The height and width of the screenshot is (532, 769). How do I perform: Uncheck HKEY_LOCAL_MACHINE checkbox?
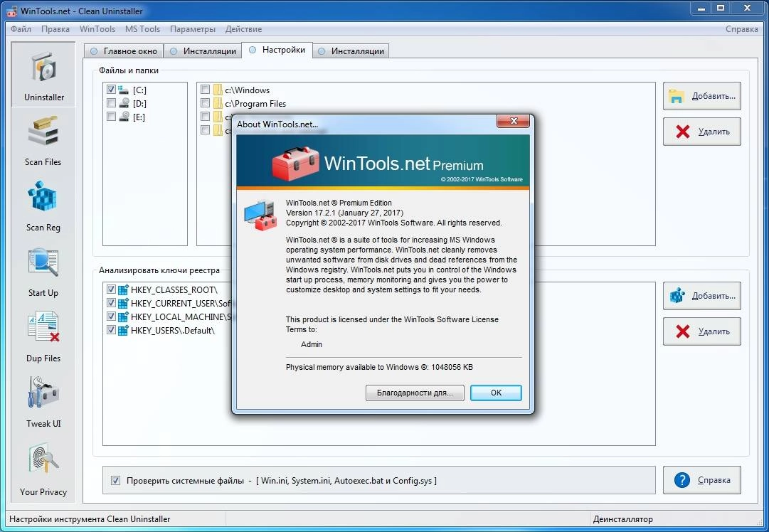coord(111,316)
